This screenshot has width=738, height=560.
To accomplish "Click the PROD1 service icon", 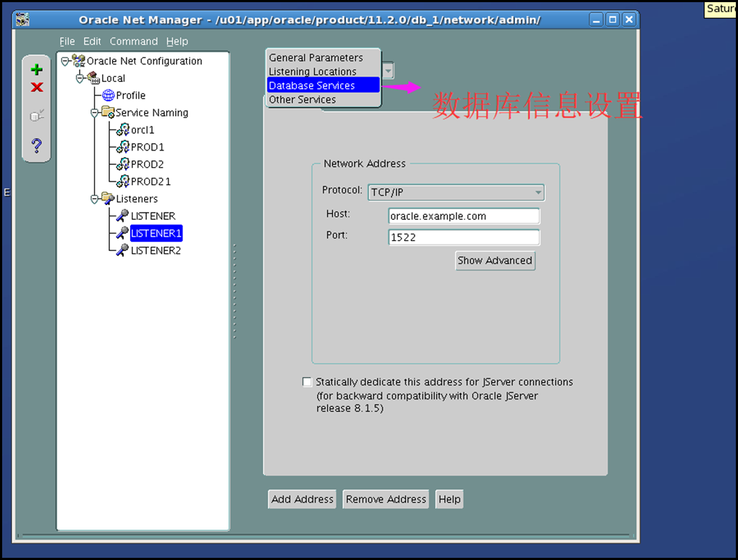I will click(123, 147).
